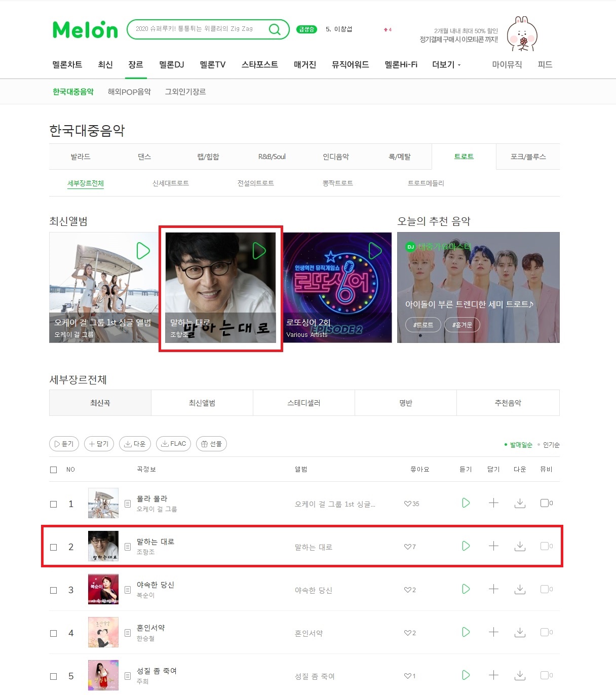Play the song 몰라 몰라

466,503
